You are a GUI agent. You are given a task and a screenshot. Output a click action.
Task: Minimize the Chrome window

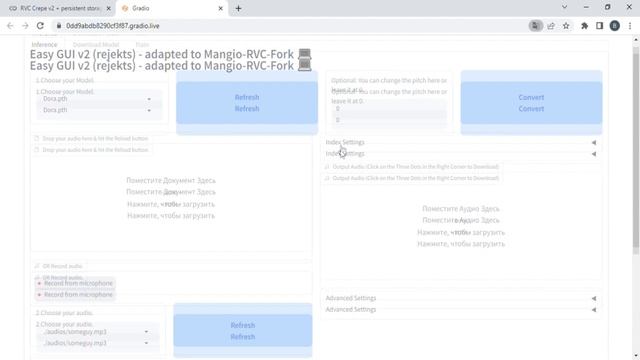point(586,7)
